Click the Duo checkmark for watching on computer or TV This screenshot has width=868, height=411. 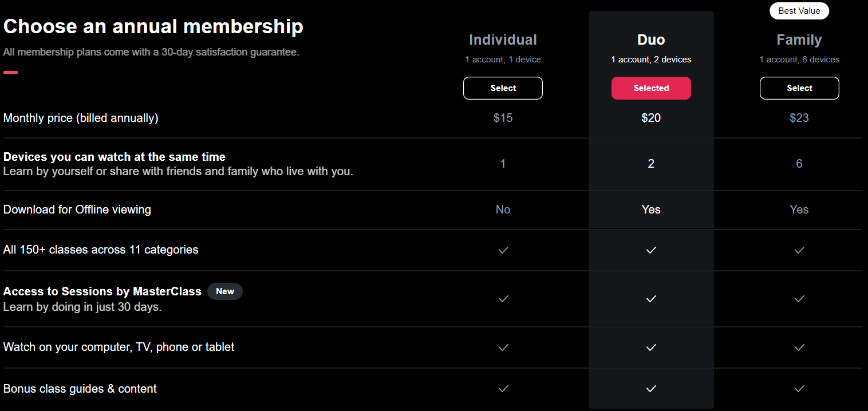tap(651, 347)
